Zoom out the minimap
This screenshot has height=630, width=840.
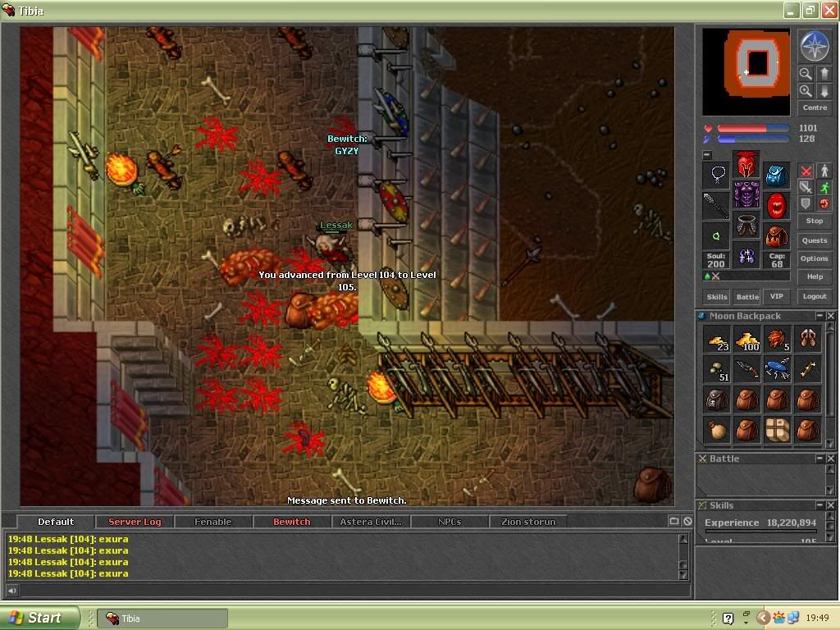pyautogui.click(x=806, y=74)
